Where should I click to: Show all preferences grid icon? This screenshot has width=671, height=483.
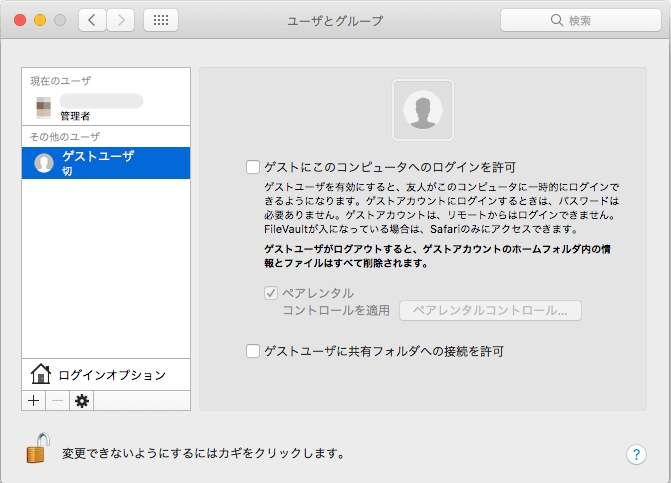coord(161,20)
